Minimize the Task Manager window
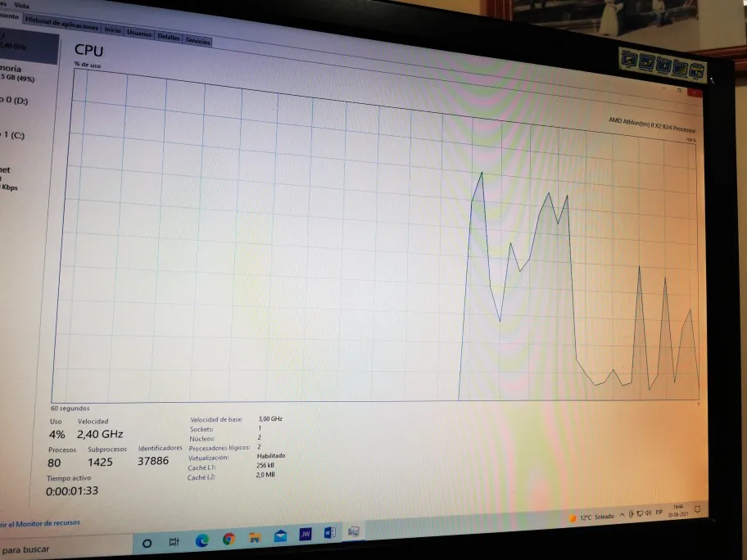 click(x=664, y=88)
